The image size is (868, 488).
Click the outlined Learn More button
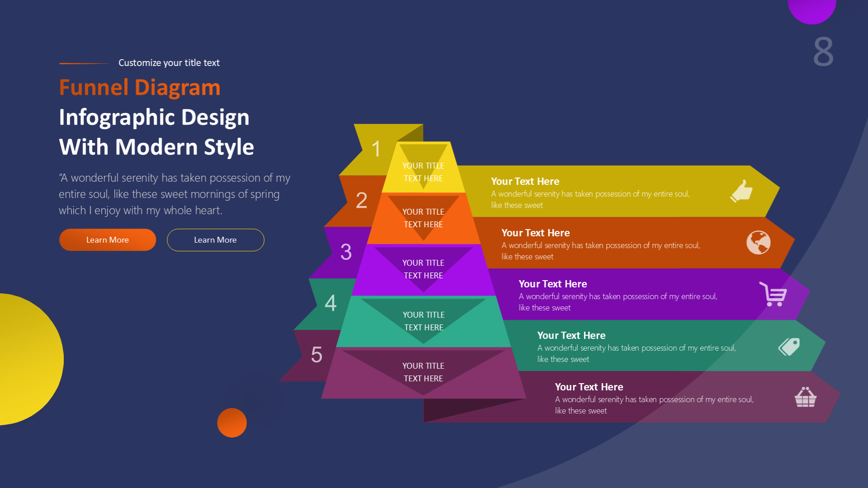click(215, 240)
